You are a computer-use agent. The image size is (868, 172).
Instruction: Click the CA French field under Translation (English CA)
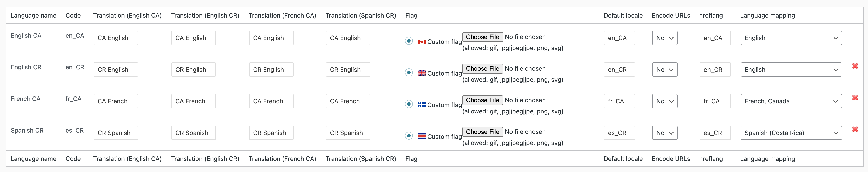tap(116, 101)
